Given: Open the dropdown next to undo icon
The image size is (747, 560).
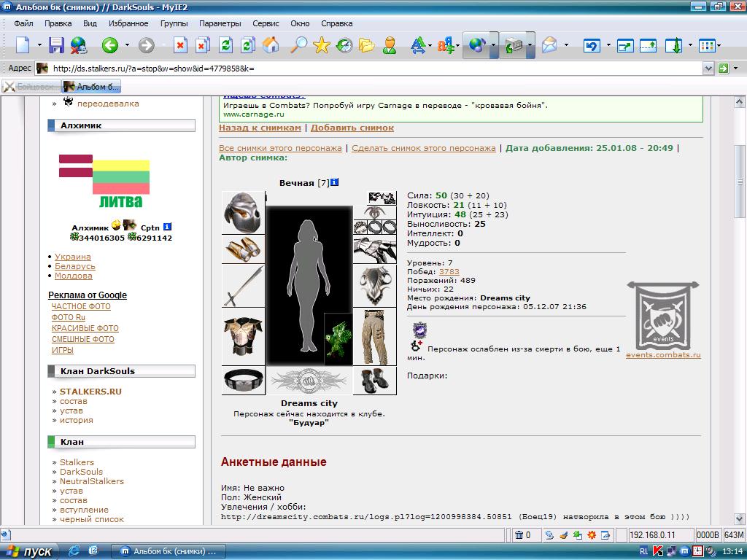Looking at the screenshot, I should (x=608, y=45).
